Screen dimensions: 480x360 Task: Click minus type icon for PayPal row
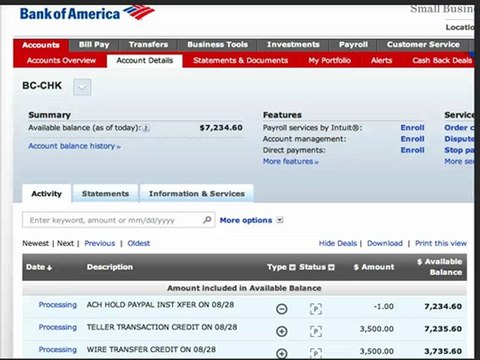(x=282, y=309)
